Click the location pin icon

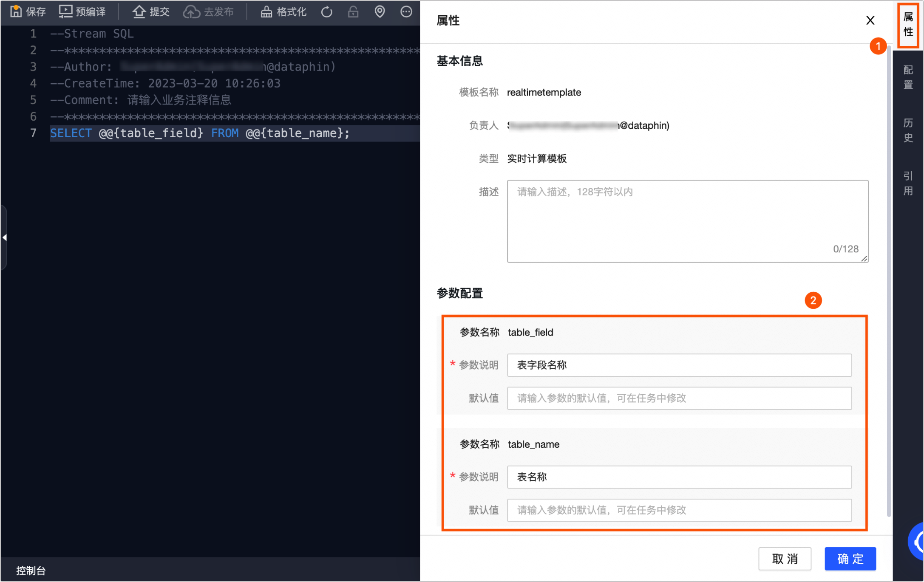pyautogui.click(x=380, y=11)
